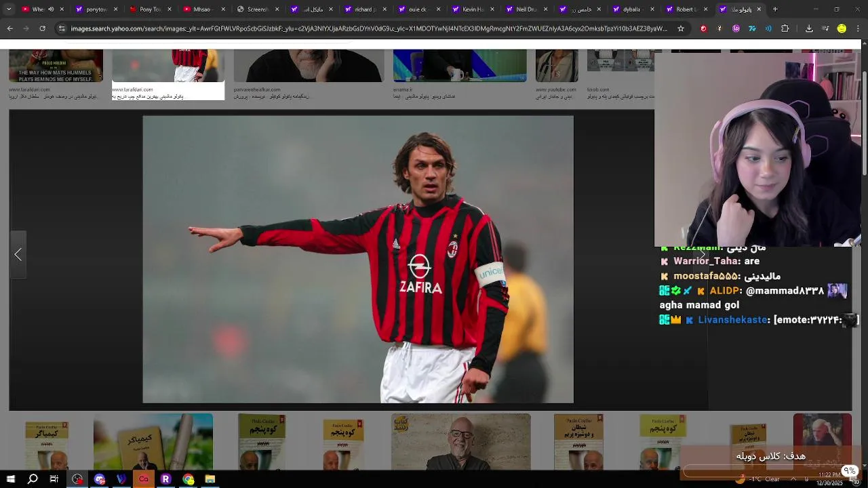
Task: Switch to the Robert L Yahoo tab
Action: coord(686,9)
